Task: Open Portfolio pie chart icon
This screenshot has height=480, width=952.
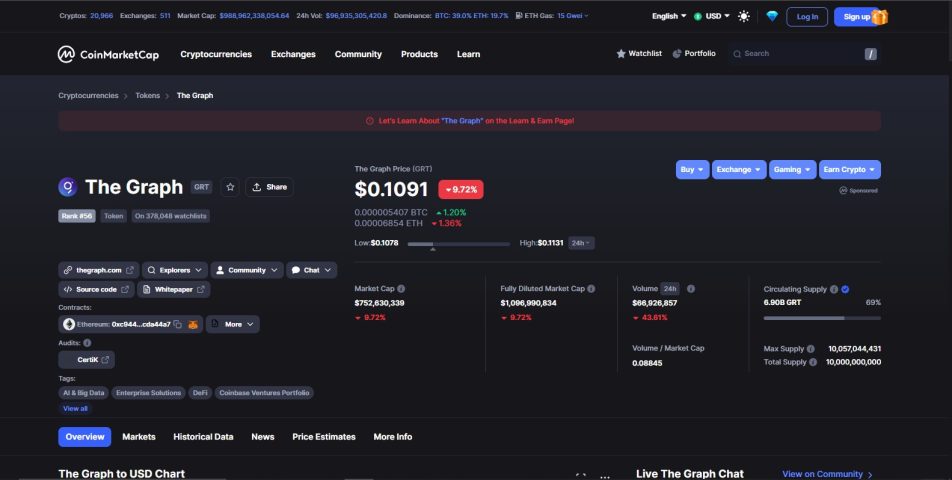Action: click(677, 53)
